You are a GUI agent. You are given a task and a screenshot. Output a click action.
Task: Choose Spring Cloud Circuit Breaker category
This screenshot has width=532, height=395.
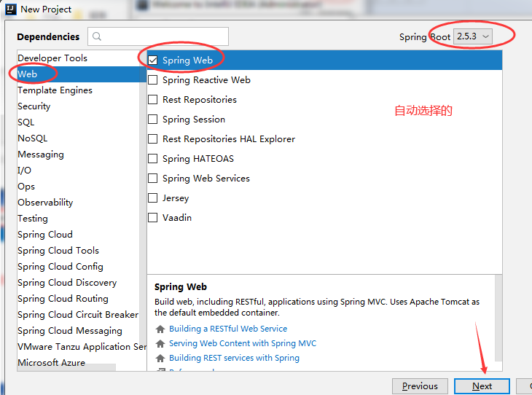(x=78, y=315)
